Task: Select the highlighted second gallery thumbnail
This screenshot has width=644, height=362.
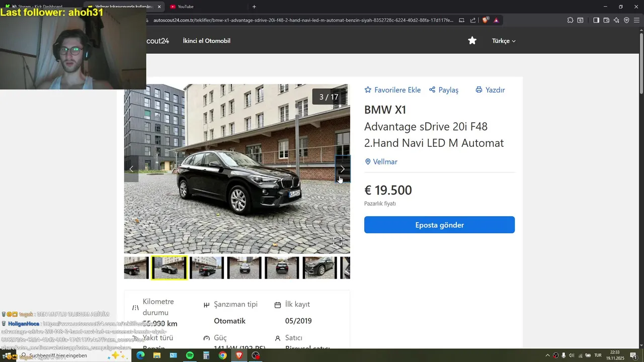Action: pos(169,267)
